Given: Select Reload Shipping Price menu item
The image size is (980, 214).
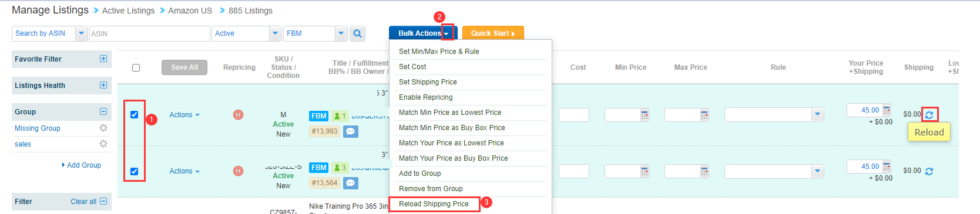Looking at the screenshot, I should pos(434,204).
